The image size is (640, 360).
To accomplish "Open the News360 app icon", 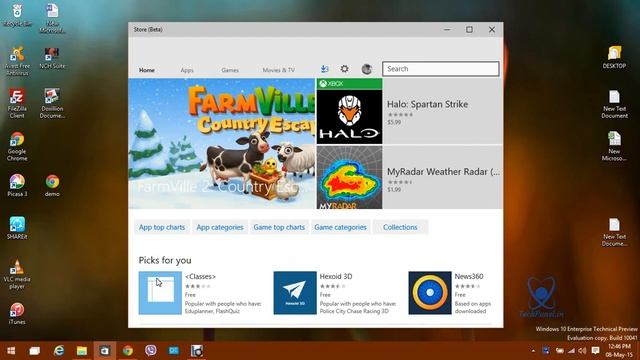I will tap(430, 293).
